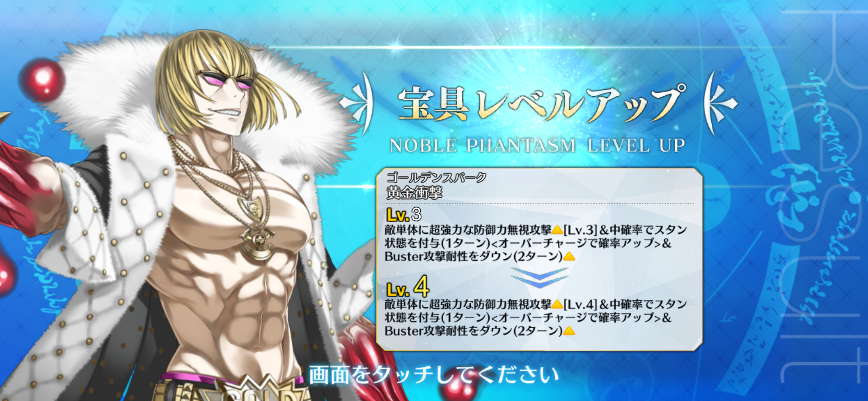Click the orange upgrade triangle before [Lv.4]
868x401 pixels.
(x=557, y=304)
